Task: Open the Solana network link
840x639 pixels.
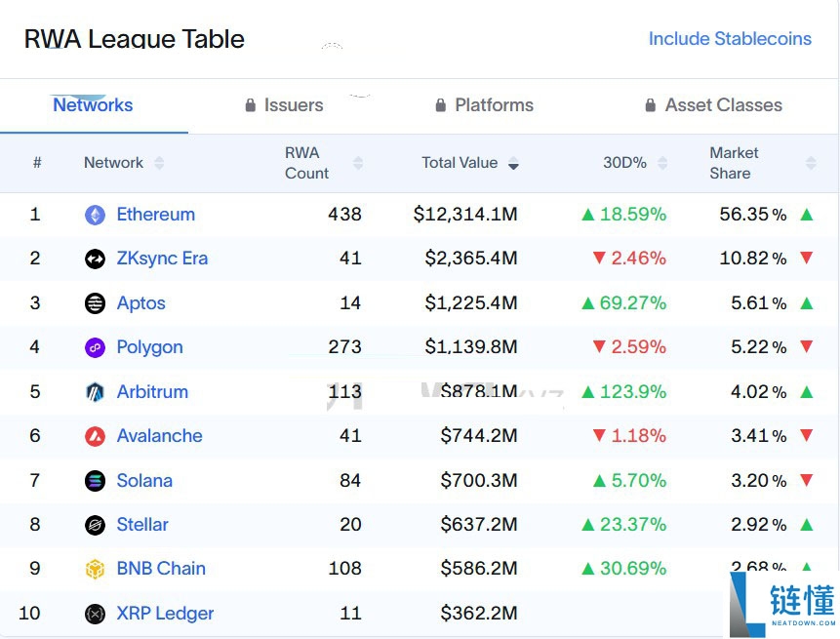Action: click(x=144, y=480)
